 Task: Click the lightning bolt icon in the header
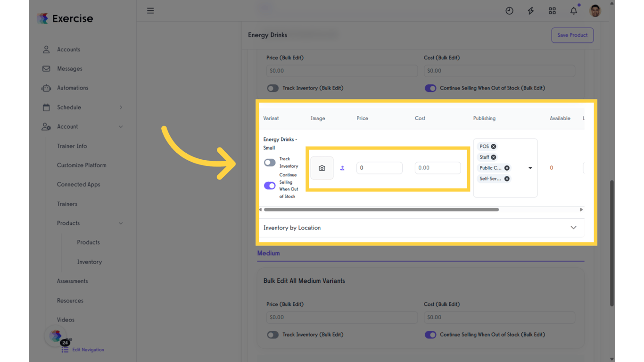[x=530, y=10]
